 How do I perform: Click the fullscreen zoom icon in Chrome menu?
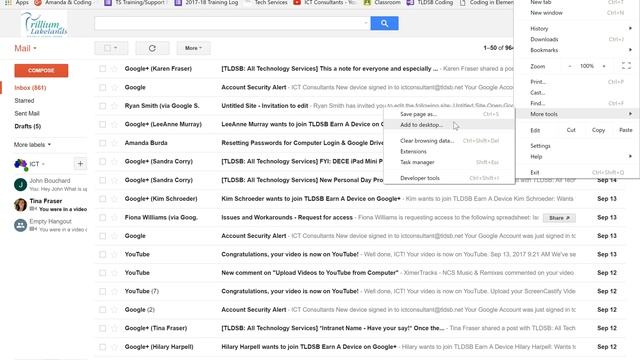click(x=626, y=66)
